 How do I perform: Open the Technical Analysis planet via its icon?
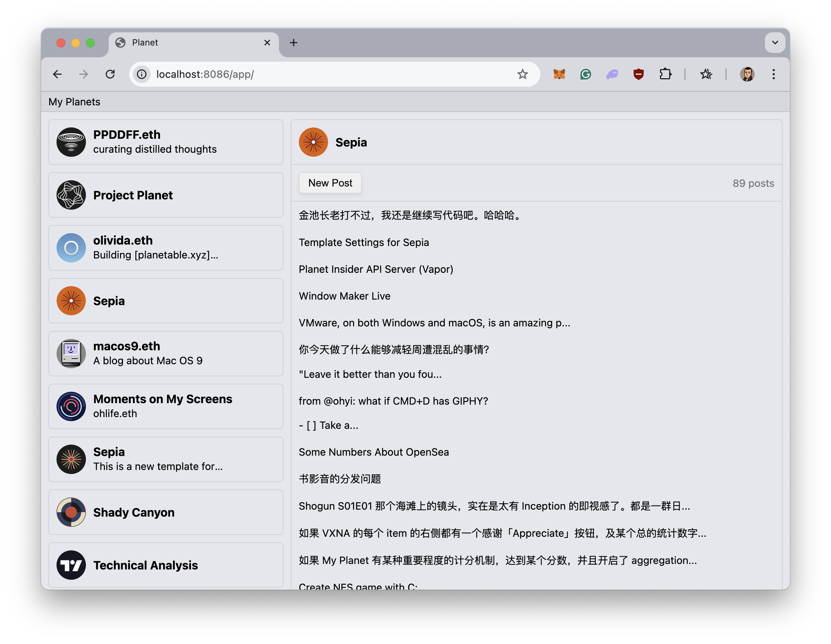click(x=71, y=565)
